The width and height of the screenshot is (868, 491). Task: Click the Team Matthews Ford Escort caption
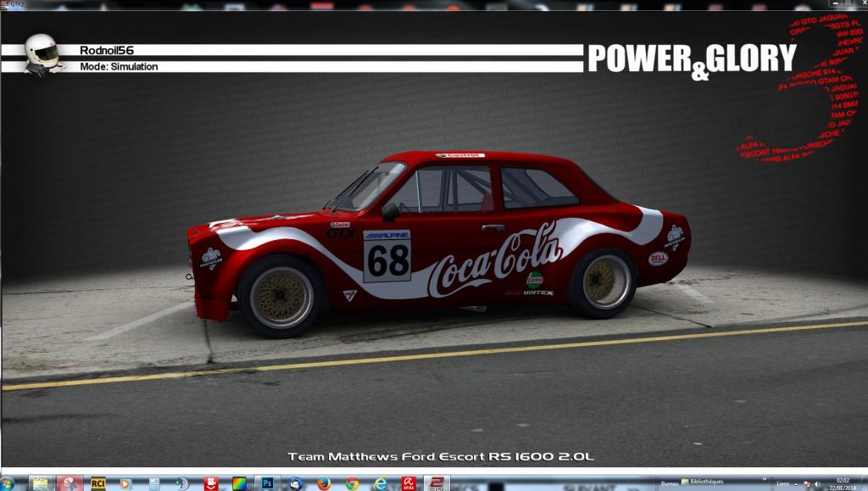tap(440, 457)
